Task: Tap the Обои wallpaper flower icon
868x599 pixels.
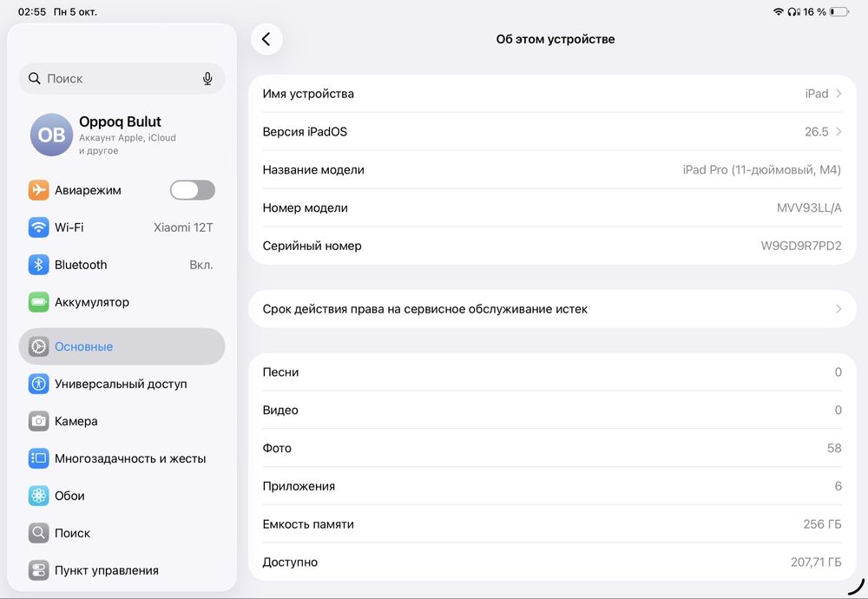Action: [38, 496]
